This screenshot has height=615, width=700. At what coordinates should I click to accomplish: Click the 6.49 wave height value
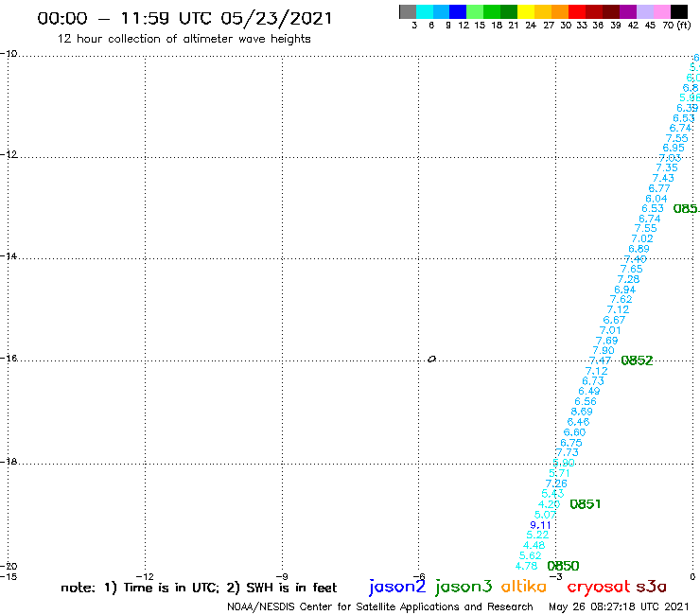point(589,391)
